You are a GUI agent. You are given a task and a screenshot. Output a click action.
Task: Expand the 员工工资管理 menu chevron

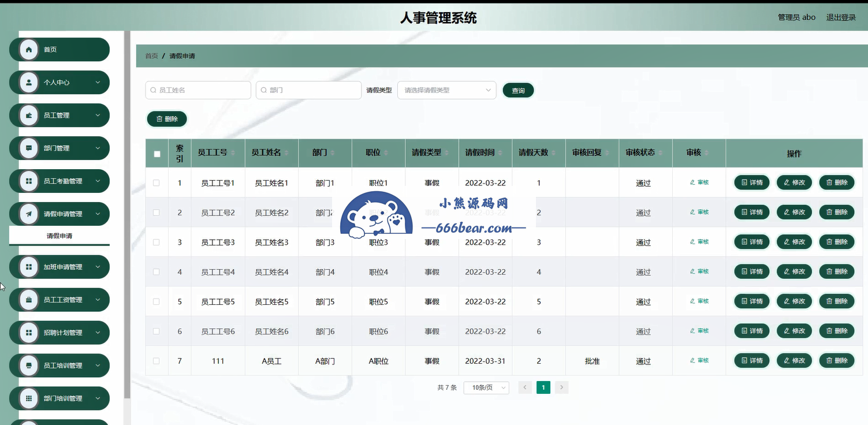point(98,300)
